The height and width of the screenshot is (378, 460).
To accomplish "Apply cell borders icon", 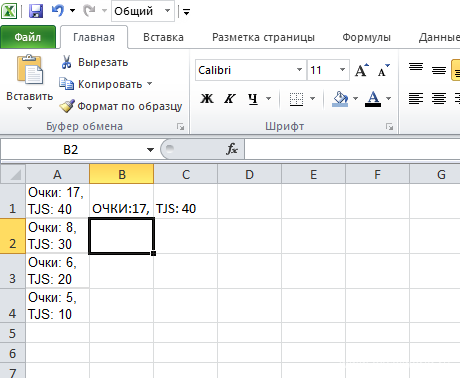I will pyautogui.click(x=296, y=99).
